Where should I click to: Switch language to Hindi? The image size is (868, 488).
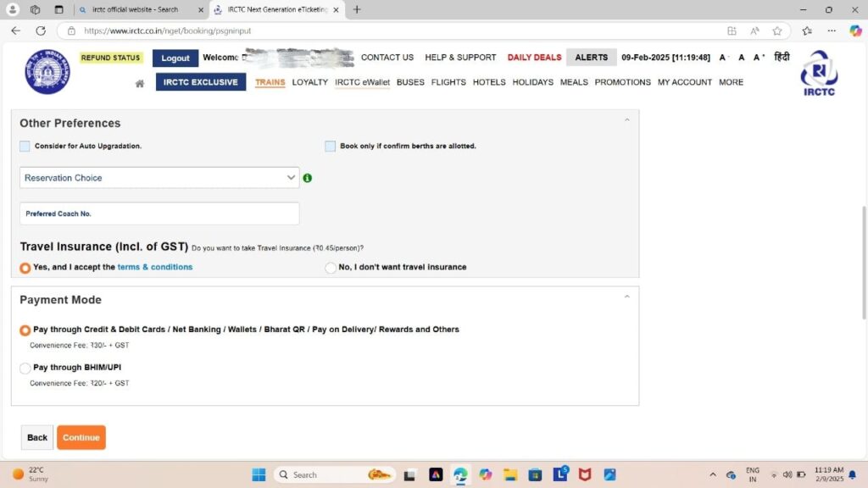pyautogui.click(x=782, y=57)
